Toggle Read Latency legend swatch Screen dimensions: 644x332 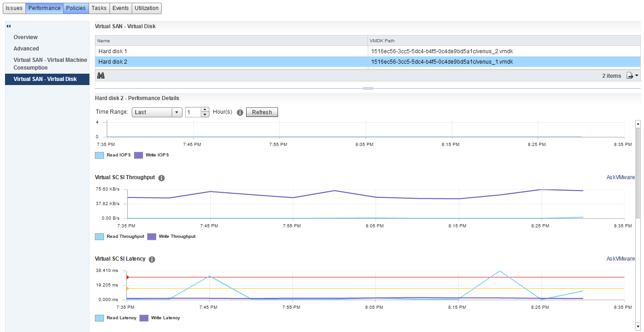pos(99,318)
